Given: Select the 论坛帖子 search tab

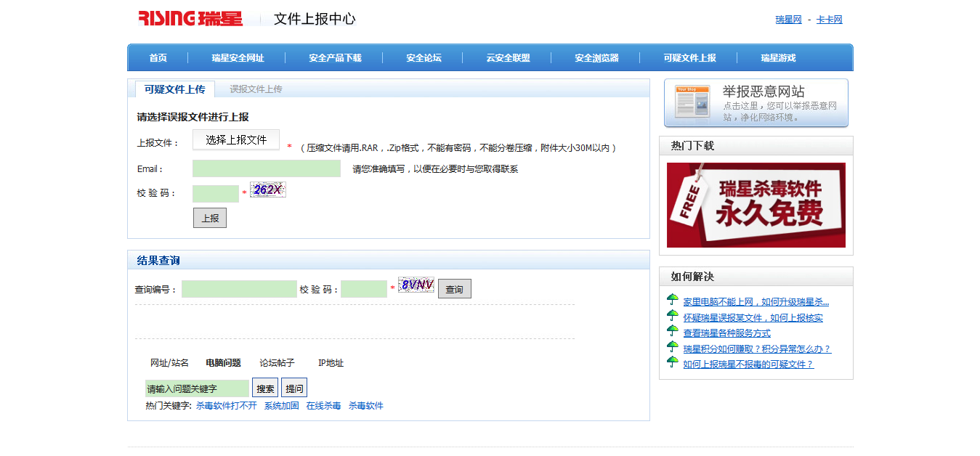Looking at the screenshot, I should tap(277, 363).
